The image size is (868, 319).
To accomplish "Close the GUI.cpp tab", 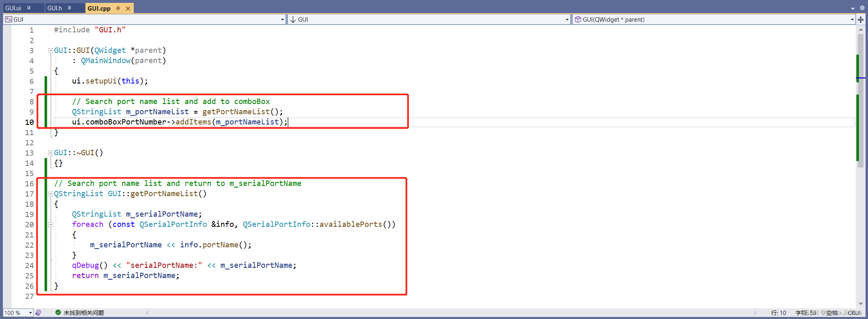I will [x=128, y=8].
